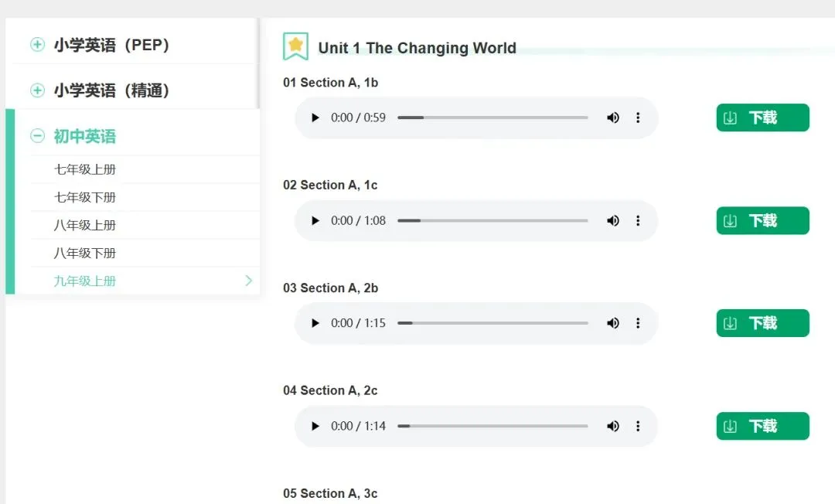The height and width of the screenshot is (504, 835).
Task: Mute the 02 Section A, 1c audio
Action: coord(613,220)
